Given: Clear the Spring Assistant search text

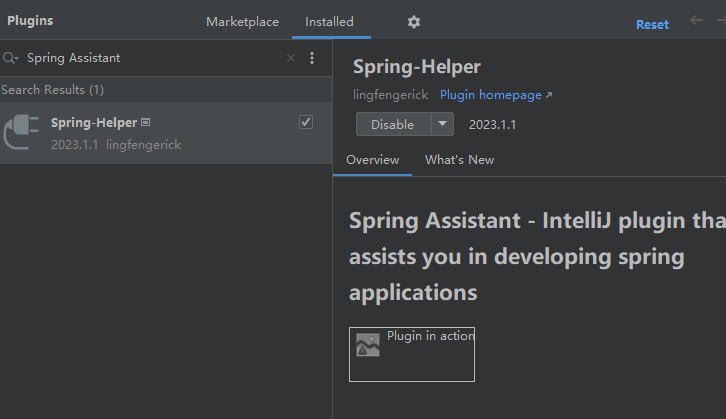Looking at the screenshot, I should click(x=291, y=58).
